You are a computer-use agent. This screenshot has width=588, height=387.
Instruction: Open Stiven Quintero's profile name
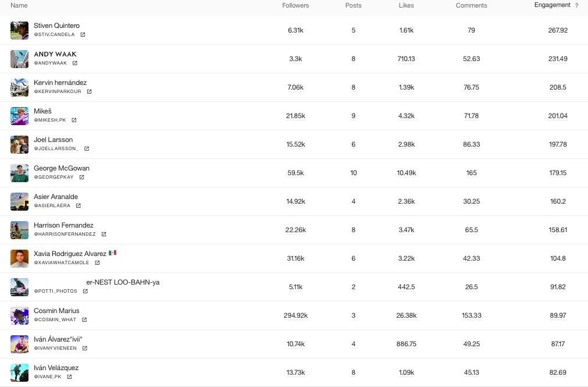tap(56, 26)
